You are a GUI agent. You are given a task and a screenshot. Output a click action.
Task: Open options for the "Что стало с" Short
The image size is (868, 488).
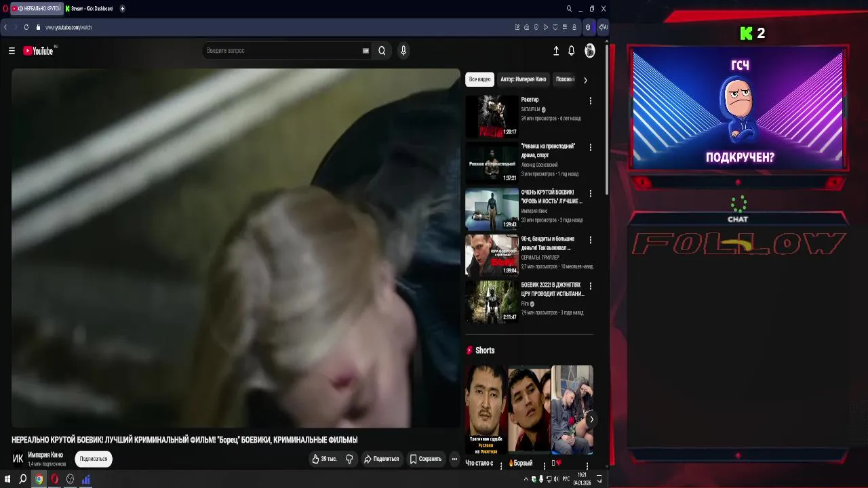[501, 466]
